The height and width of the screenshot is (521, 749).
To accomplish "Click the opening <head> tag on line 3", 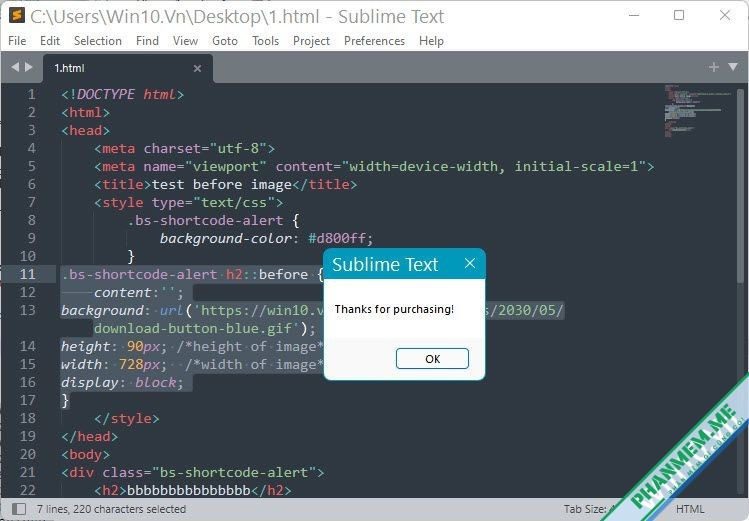I will [x=86, y=130].
